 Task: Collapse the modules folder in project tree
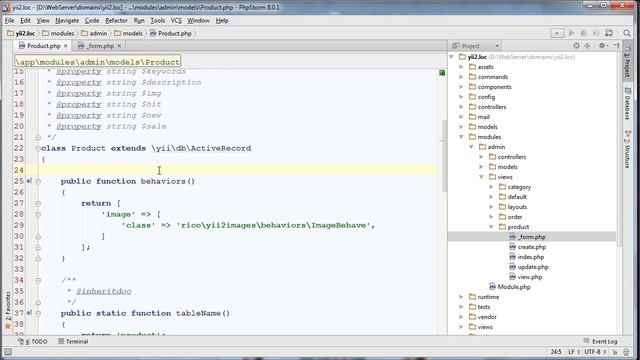(x=461, y=137)
